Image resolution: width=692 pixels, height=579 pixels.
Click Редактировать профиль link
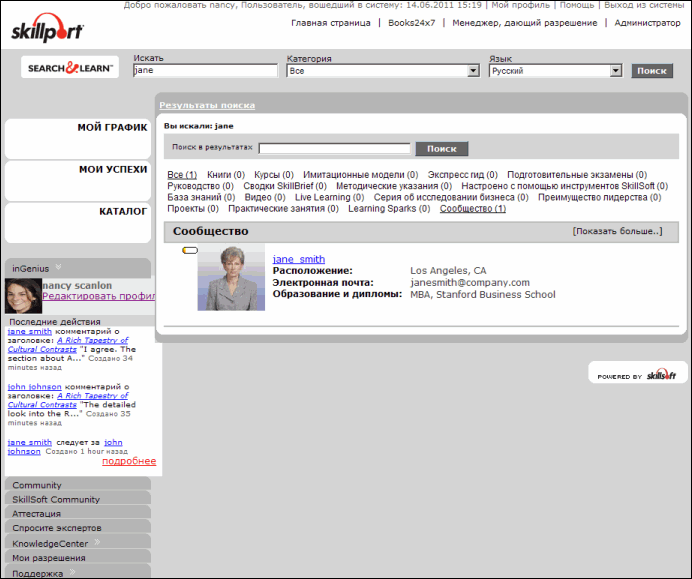pos(98,296)
